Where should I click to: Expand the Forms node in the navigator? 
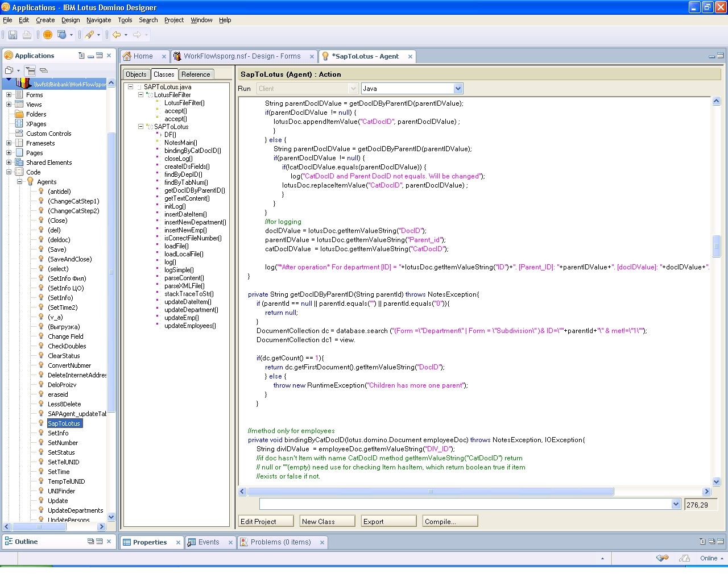pyautogui.click(x=9, y=95)
